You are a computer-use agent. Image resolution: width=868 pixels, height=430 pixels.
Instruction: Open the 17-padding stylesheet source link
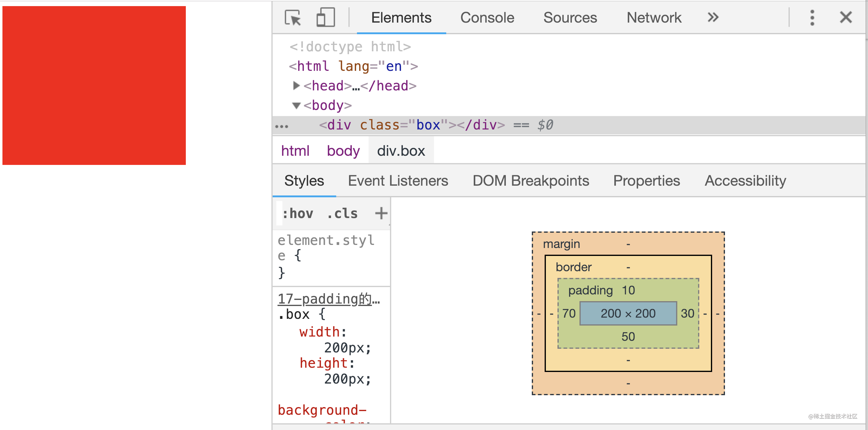pos(329,299)
